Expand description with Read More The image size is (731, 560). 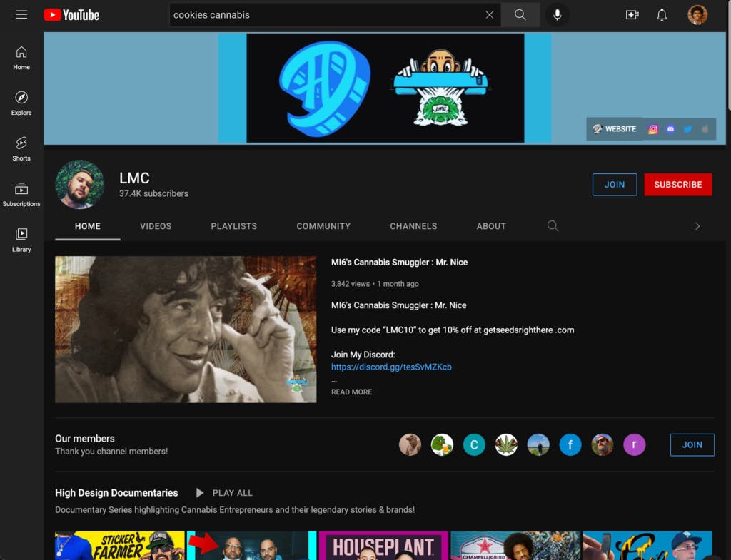pos(351,392)
